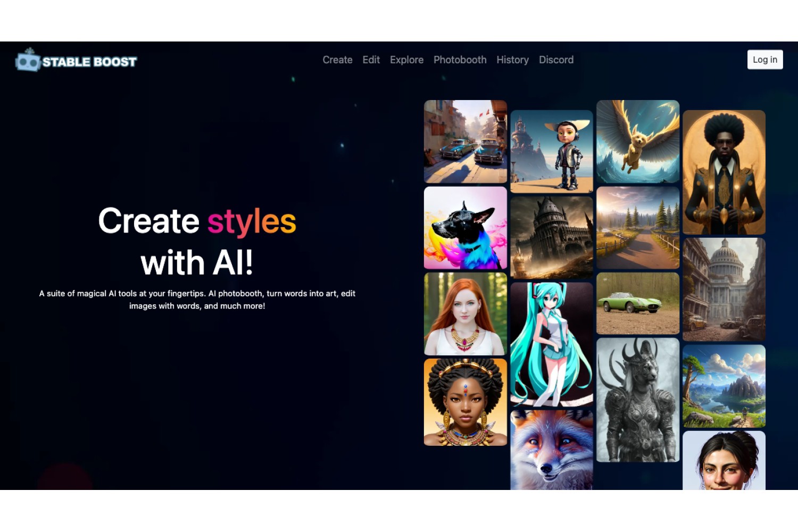The height and width of the screenshot is (532, 798).
Task: Select the dark gothic castle image
Action: (x=552, y=238)
